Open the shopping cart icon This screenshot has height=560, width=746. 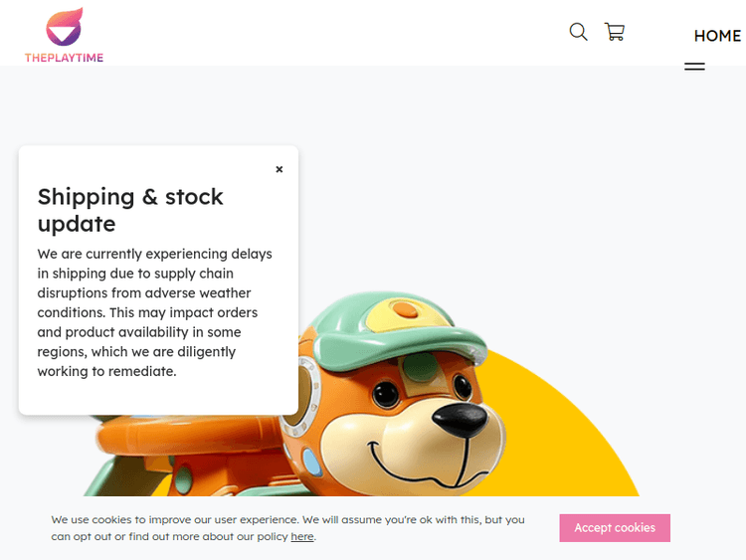tap(615, 32)
